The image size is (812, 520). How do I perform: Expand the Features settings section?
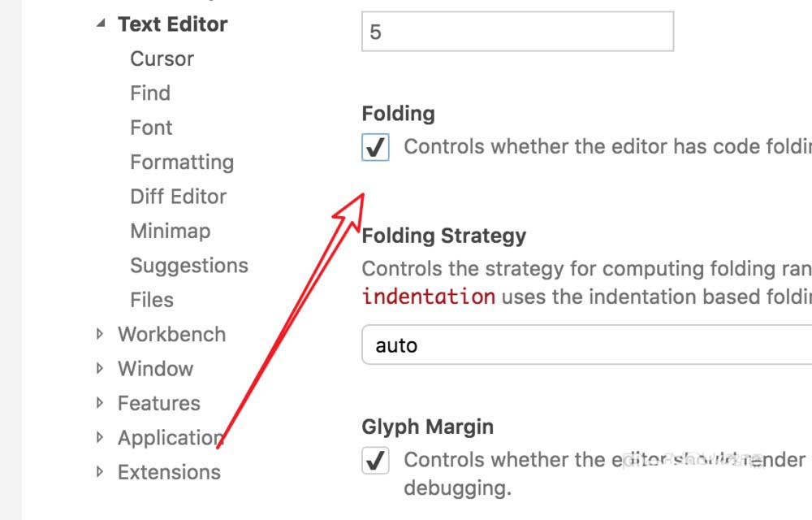click(101, 403)
